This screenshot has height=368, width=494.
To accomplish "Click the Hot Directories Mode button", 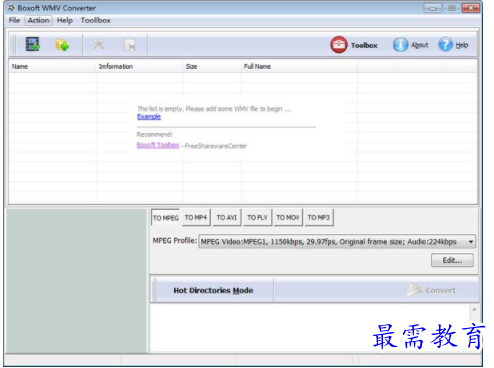I will tap(213, 290).
